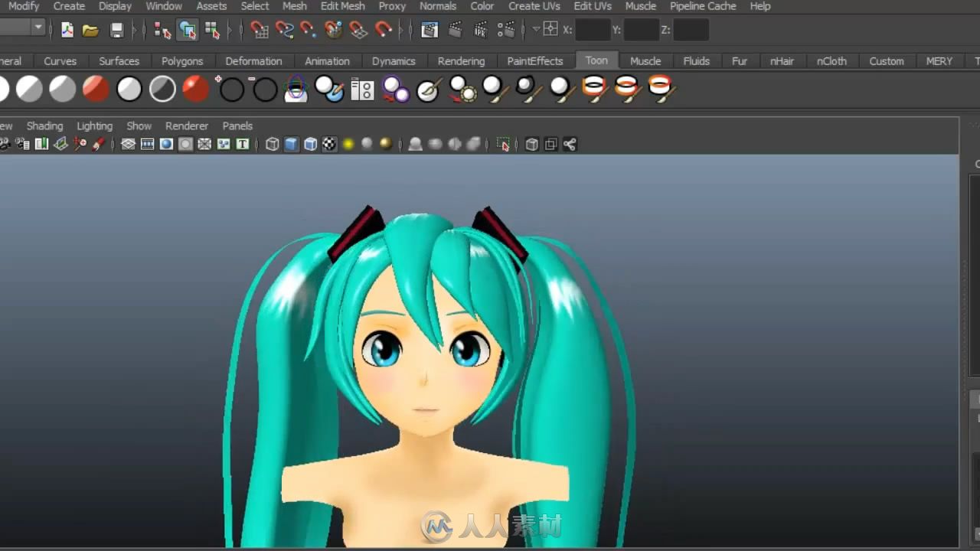Click the Y coordinate input field

pyautogui.click(x=642, y=31)
